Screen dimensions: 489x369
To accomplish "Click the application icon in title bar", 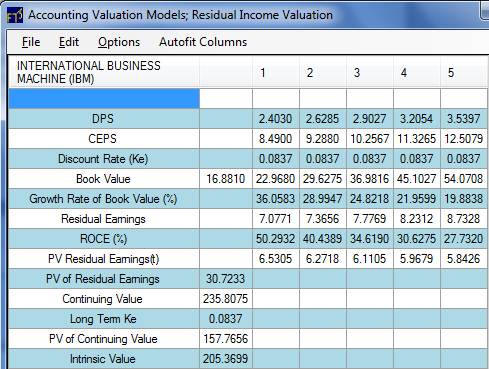I will pos(15,15).
